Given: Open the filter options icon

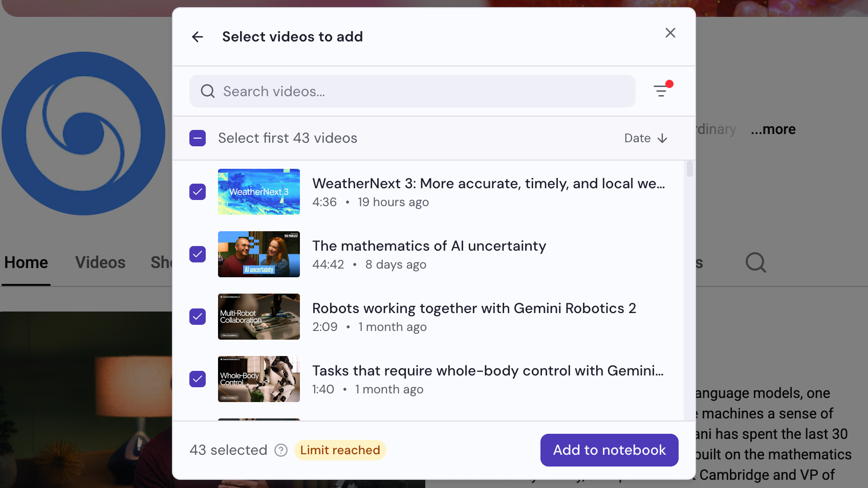Looking at the screenshot, I should 662,91.
